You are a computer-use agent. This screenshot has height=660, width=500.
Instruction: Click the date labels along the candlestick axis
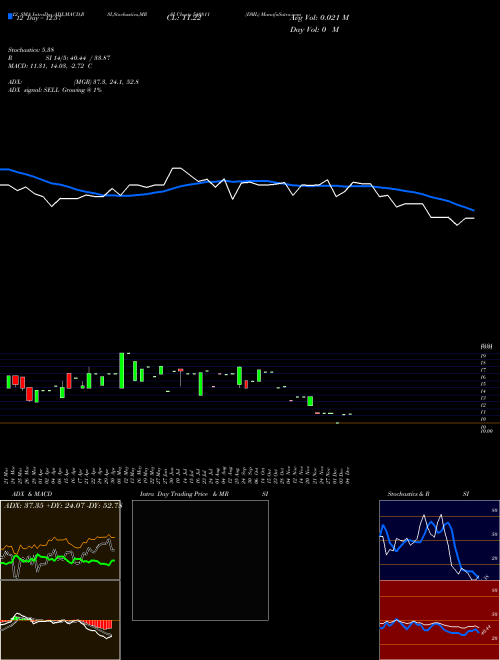click(179, 475)
